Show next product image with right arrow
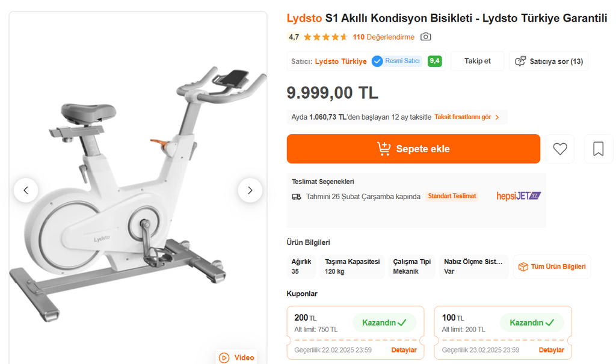This screenshot has width=616, height=364. (250, 190)
